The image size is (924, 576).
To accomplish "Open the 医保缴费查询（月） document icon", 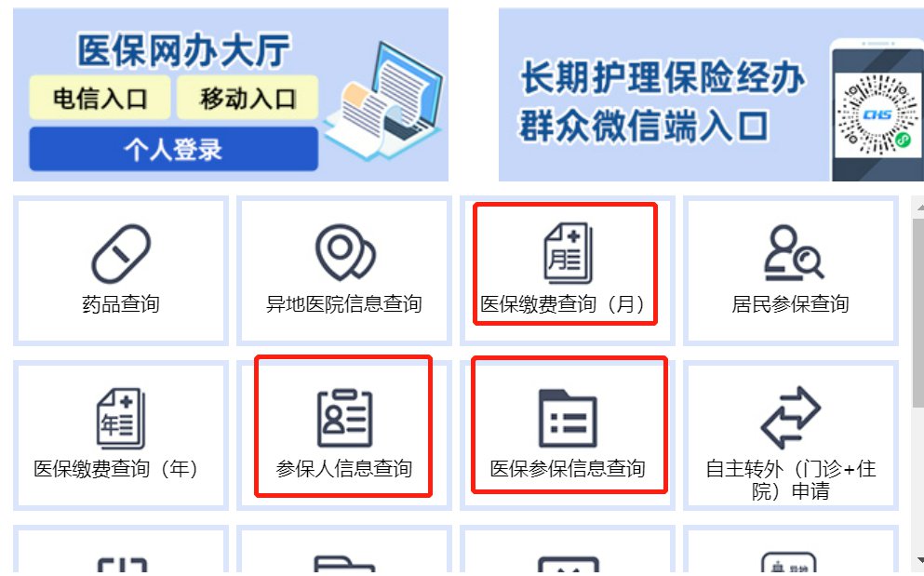I will tap(568, 253).
